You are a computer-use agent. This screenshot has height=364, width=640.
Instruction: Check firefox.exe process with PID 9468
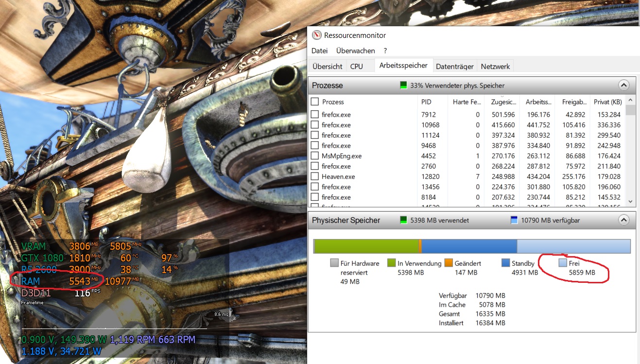314,145
